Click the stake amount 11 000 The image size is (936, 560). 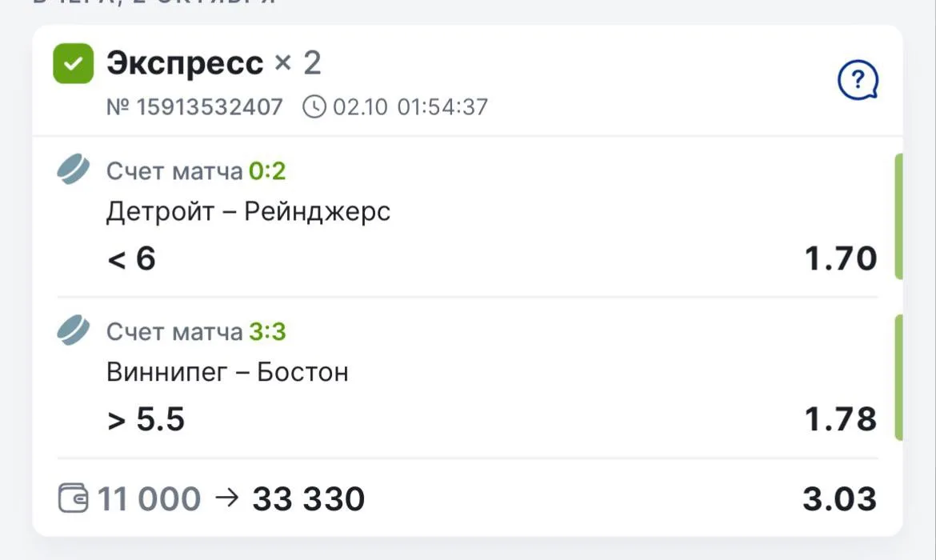(x=149, y=498)
